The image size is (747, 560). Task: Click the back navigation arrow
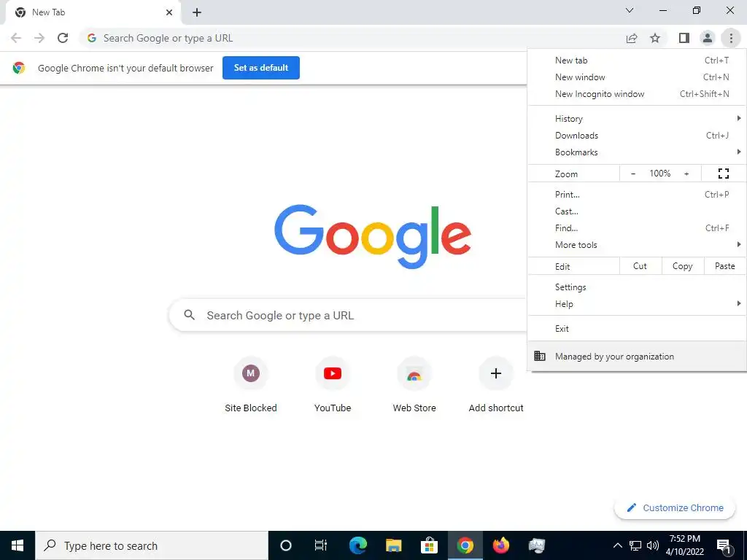pos(16,38)
